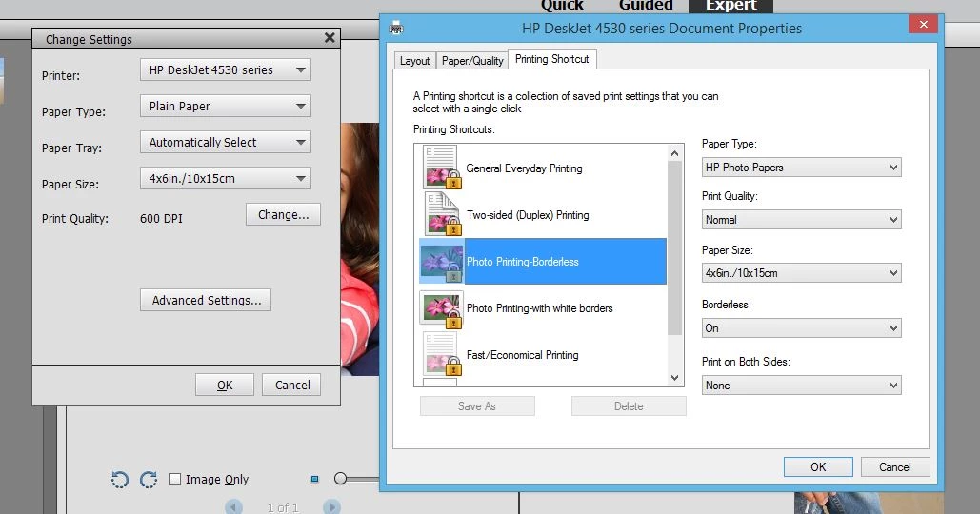Open the Paper Type dropdown showing HP Photo Papers
Viewport: 980px width, 514px height.
pyautogui.click(x=801, y=168)
